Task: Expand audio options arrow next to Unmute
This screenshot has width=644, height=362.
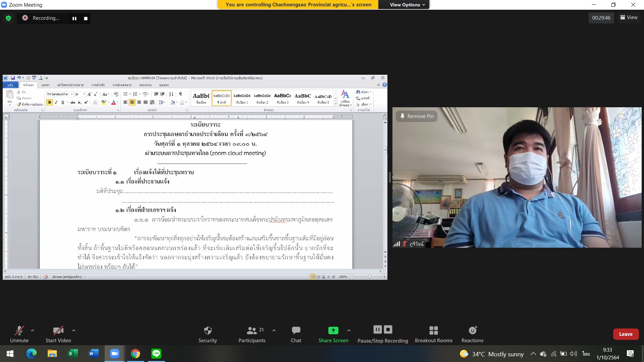Action: tap(33, 330)
